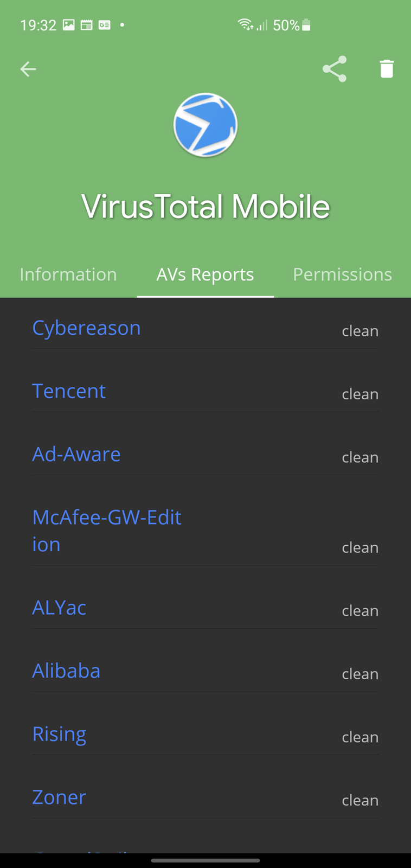Tap the Ad-Aware entry
This screenshot has height=868, width=411.
click(76, 454)
